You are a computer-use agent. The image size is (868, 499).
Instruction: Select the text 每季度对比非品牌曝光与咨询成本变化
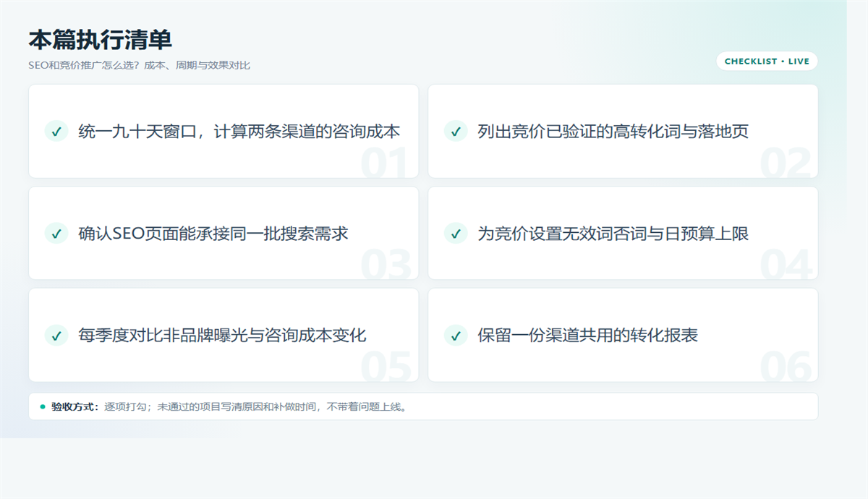pos(222,336)
